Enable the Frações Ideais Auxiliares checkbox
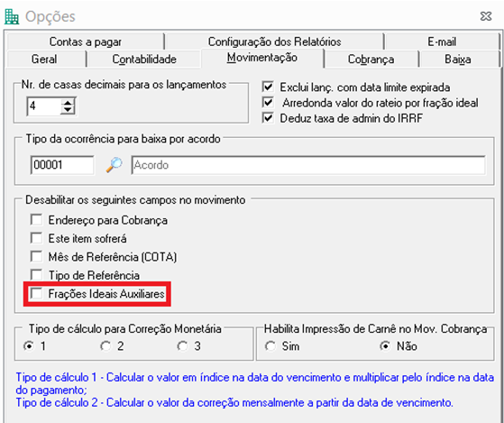This screenshot has width=504, height=423. coord(36,293)
